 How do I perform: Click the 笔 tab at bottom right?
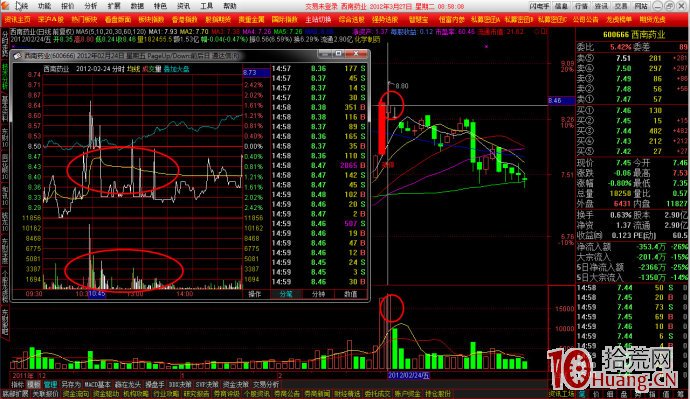[x=582, y=394]
